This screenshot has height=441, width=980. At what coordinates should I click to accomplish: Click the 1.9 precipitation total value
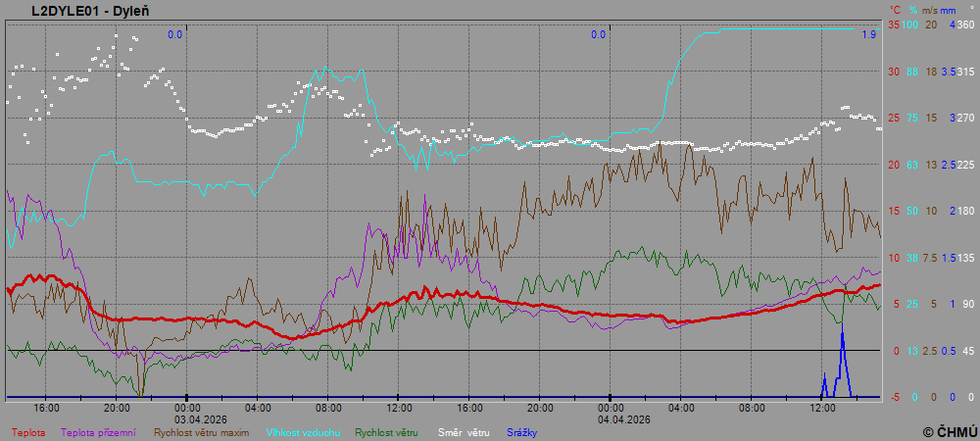868,35
